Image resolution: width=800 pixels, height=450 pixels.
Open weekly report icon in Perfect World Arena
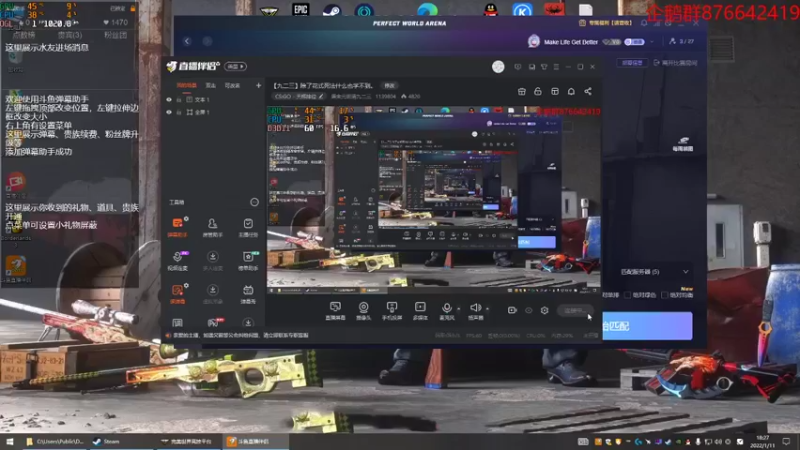click(683, 143)
